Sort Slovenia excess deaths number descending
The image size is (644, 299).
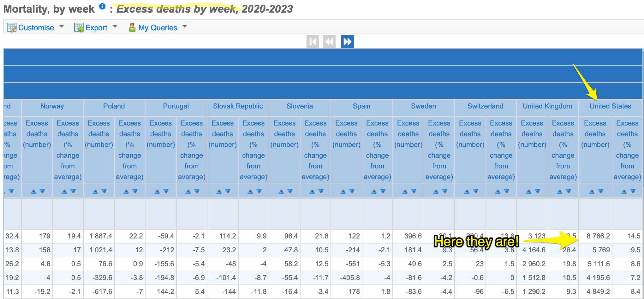coord(290,191)
